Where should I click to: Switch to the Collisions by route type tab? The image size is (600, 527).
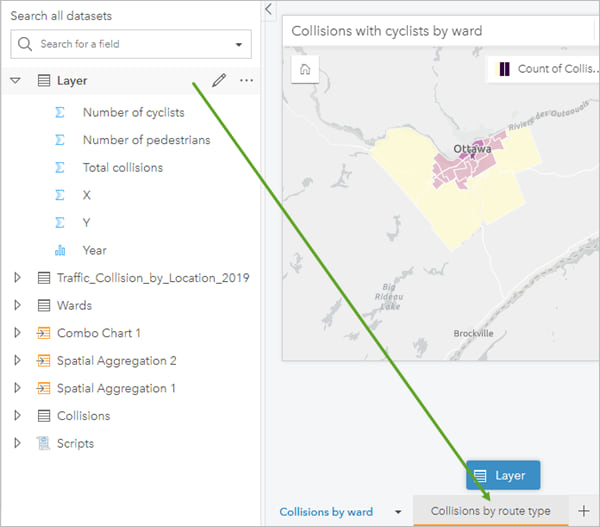click(x=490, y=511)
